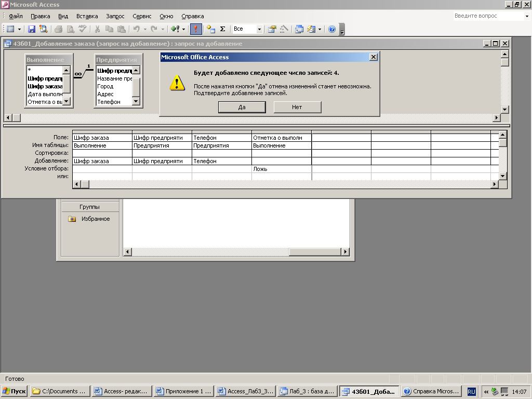Open the Окно menu

(x=166, y=16)
